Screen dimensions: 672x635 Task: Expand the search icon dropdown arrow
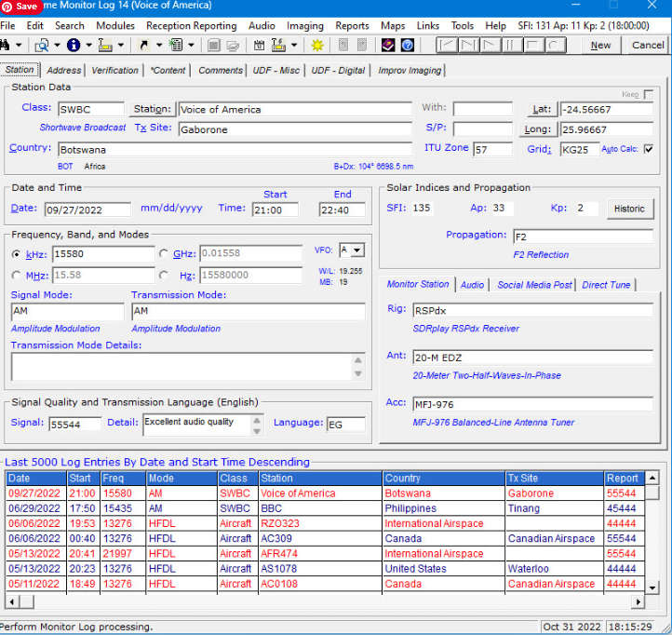tap(57, 45)
